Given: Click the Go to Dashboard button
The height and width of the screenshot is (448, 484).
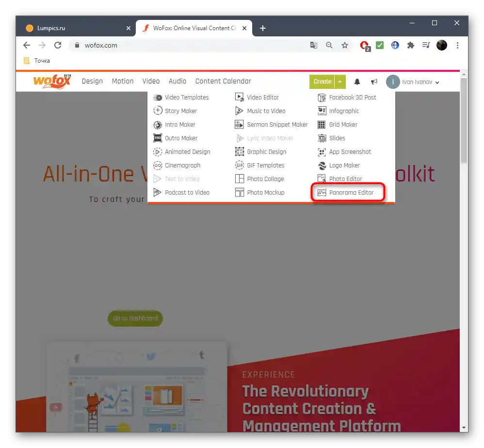Looking at the screenshot, I should coord(135,318).
